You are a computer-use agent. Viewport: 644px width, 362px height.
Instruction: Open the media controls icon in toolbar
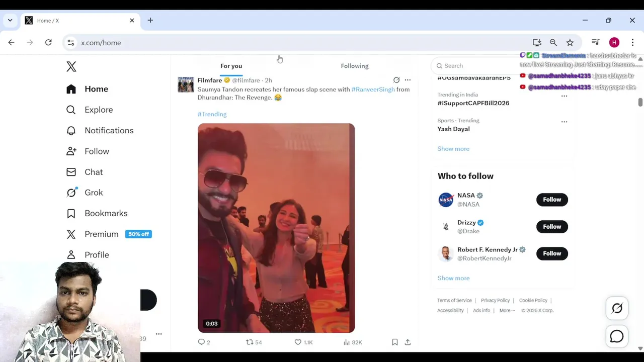click(596, 43)
